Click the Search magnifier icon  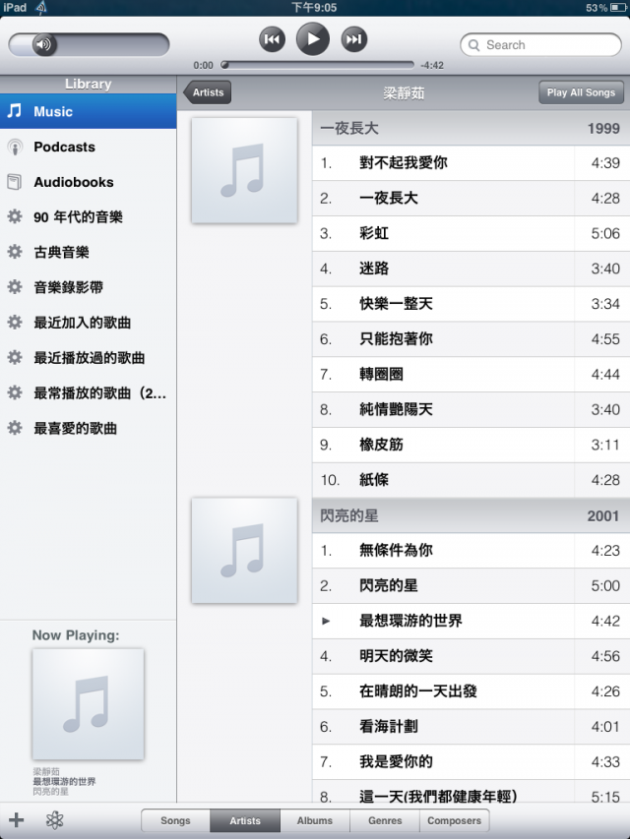(x=473, y=45)
